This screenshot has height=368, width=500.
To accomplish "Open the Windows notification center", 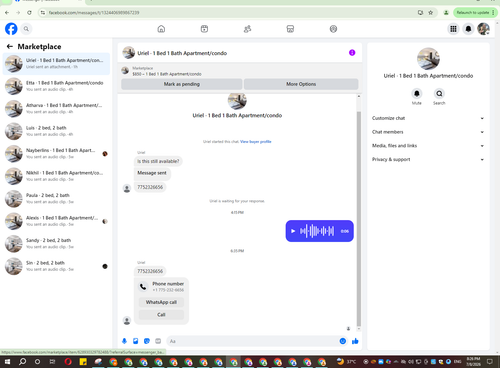I will 490,362.
